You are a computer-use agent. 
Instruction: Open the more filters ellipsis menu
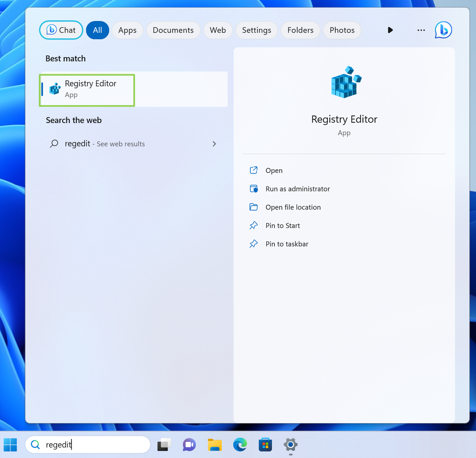click(x=421, y=30)
